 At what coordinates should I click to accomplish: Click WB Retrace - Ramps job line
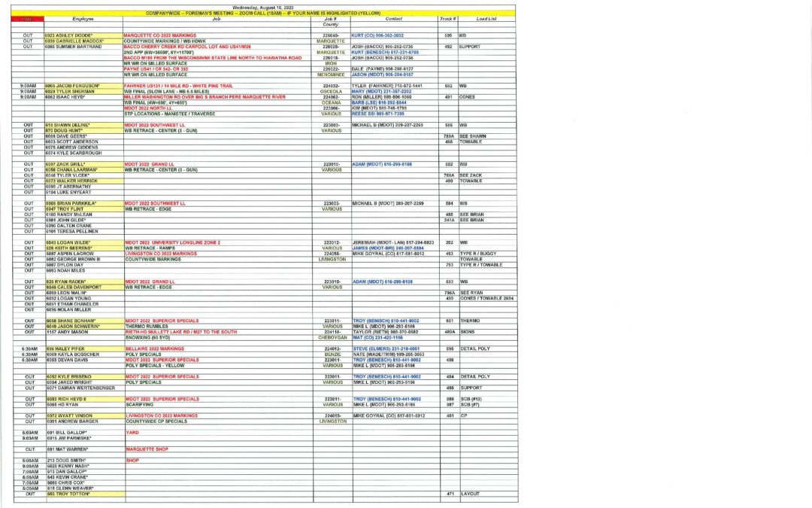tap(150, 248)
